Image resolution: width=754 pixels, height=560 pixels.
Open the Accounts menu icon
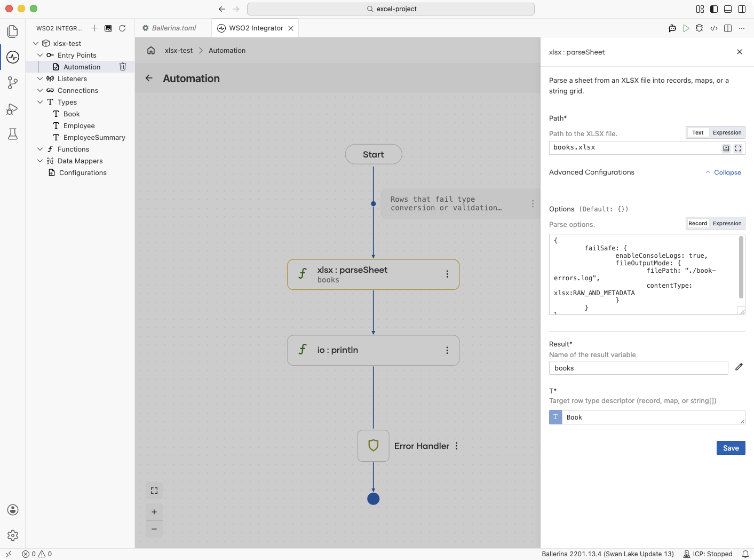point(13,510)
